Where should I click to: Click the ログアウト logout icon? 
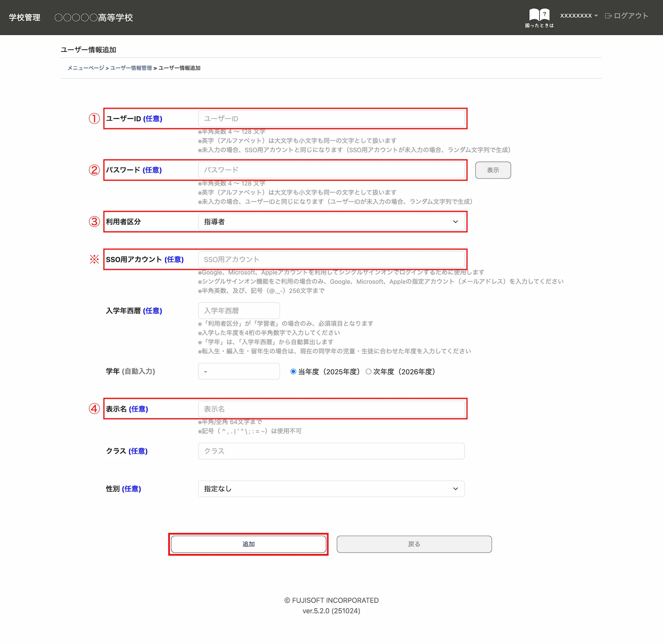tap(608, 16)
